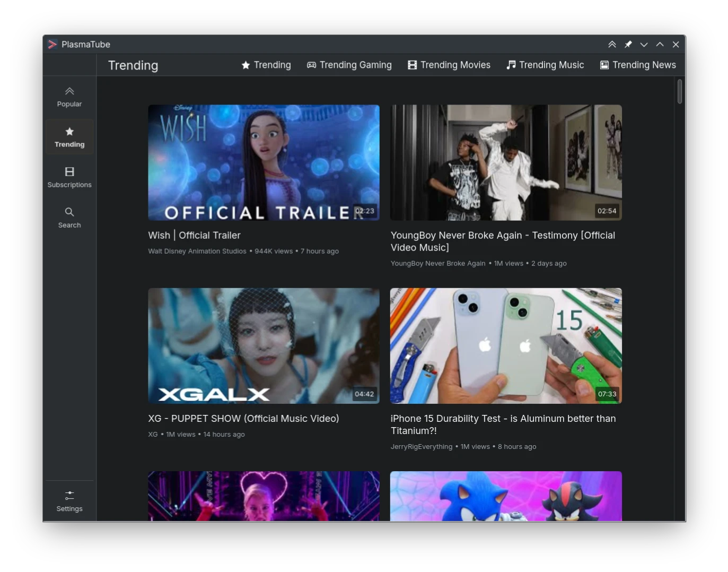
Task: Switch to Trending Gaming category
Action: (349, 65)
